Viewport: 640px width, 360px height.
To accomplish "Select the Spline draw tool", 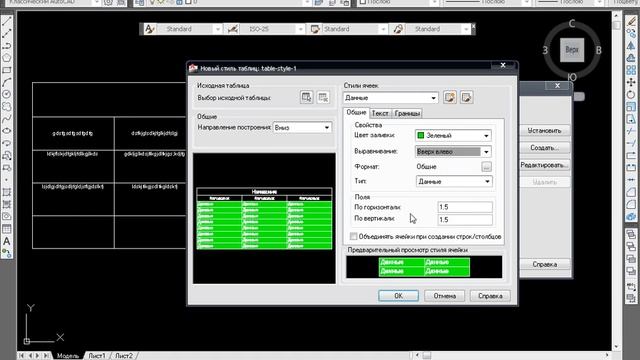I will [x=7, y=119].
